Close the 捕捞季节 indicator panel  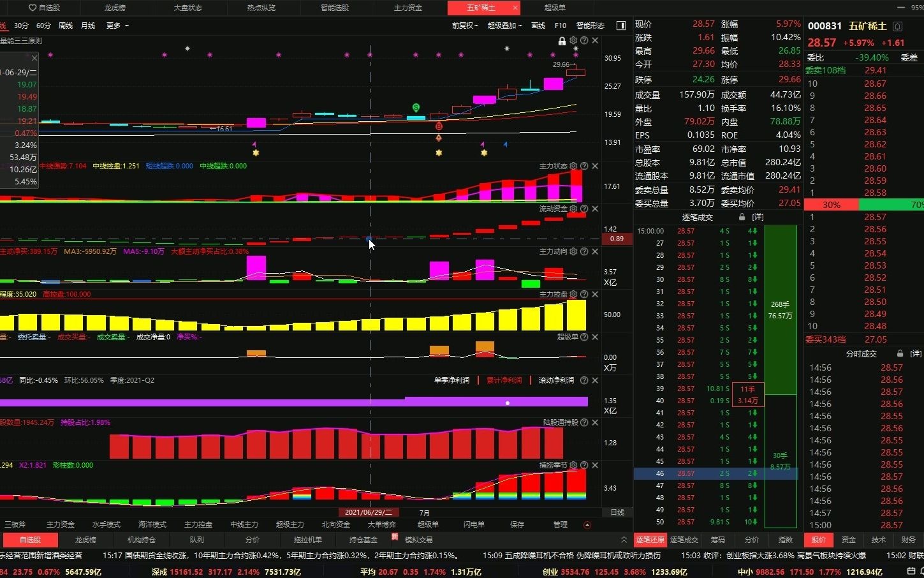tap(595, 465)
